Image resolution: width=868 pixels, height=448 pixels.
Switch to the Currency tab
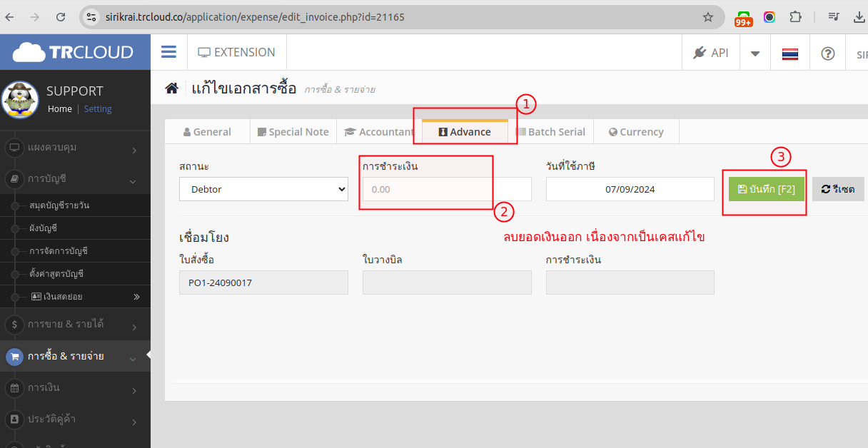[636, 132]
